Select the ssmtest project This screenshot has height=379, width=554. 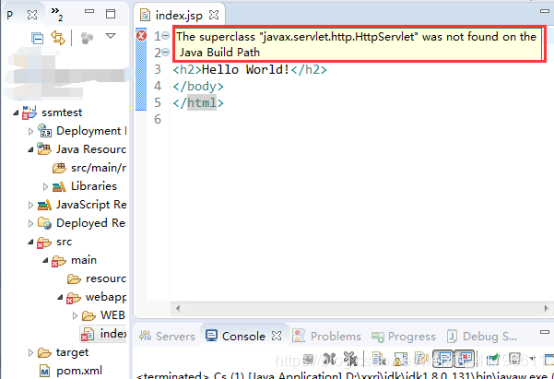click(x=61, y=112)
